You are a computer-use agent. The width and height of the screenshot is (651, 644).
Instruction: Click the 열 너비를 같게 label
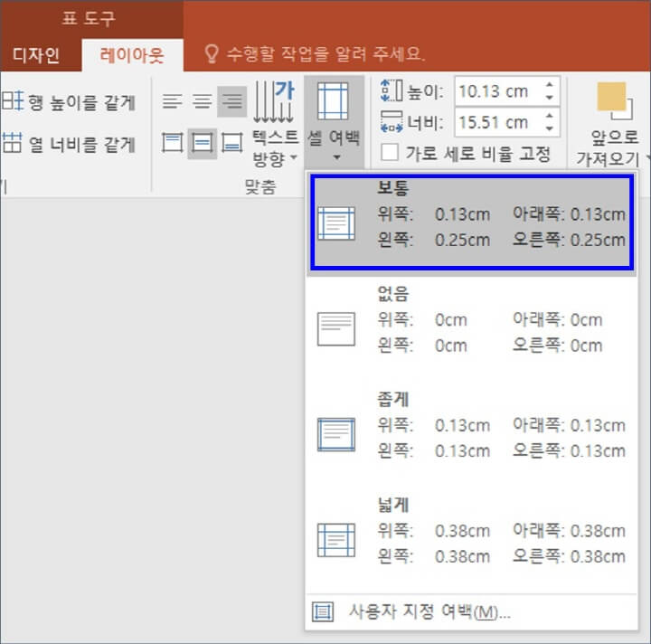81,145
